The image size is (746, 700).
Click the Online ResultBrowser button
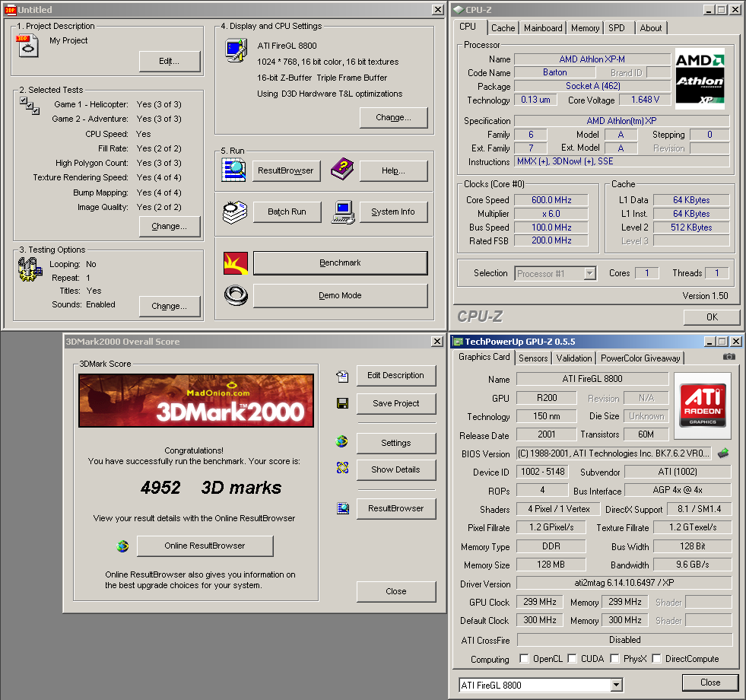point(205,546)
